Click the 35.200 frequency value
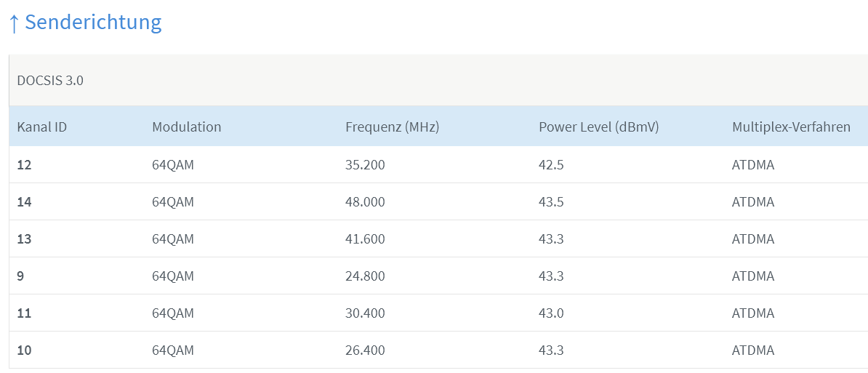The width and height of the screenshot is (868, 373). [x=365, y=165]
